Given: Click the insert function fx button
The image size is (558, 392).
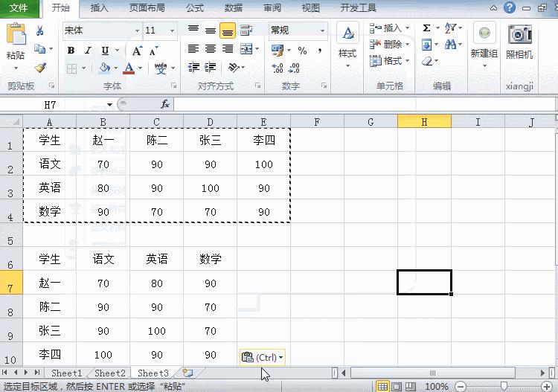Looking at the screenshot, I should click(165, 105).
